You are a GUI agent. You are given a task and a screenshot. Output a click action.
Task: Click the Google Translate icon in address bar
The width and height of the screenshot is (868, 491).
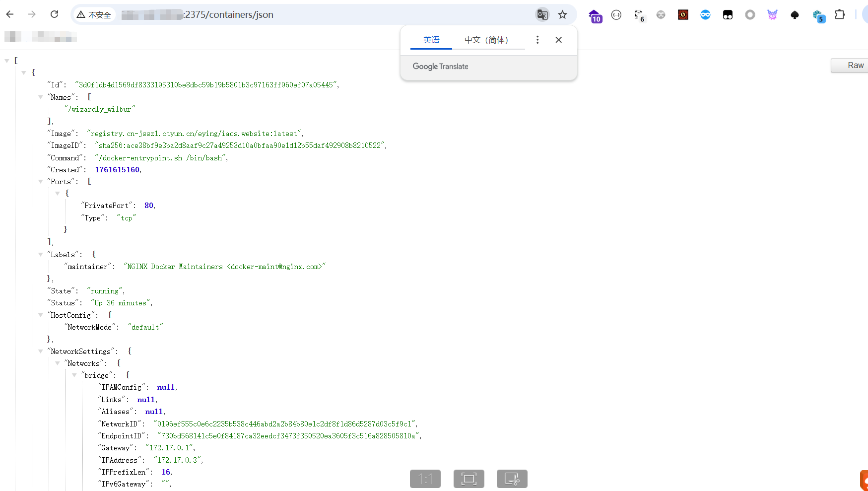pos(542,15)
